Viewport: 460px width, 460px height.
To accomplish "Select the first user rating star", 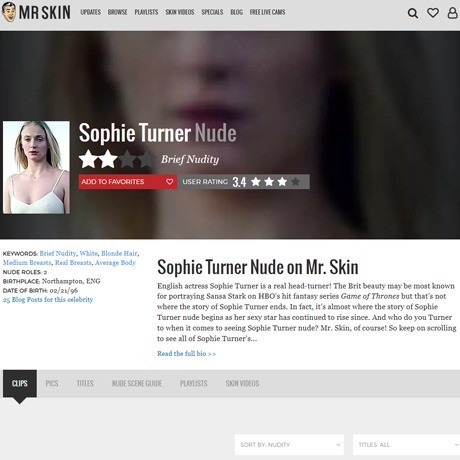I will click(x=256, y=182).
